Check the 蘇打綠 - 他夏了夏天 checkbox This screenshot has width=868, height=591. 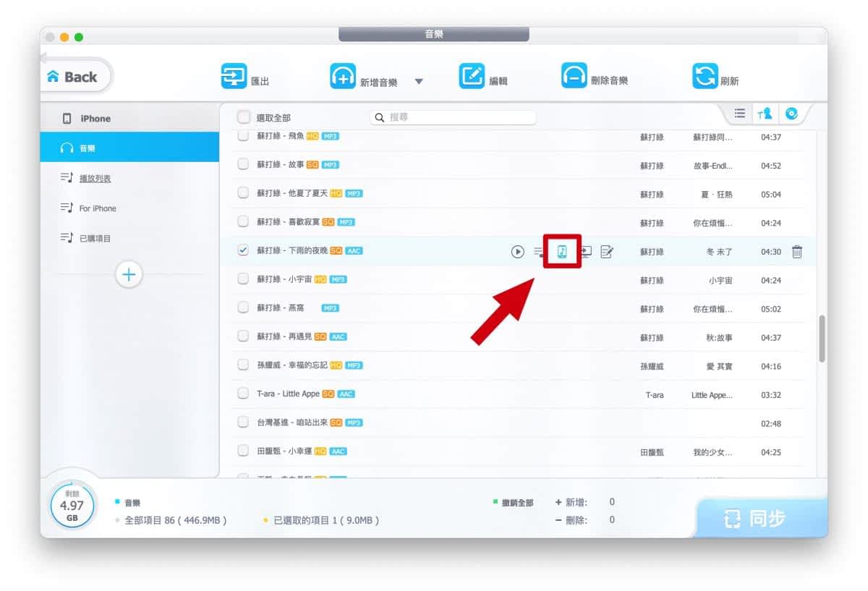[243, 193]
